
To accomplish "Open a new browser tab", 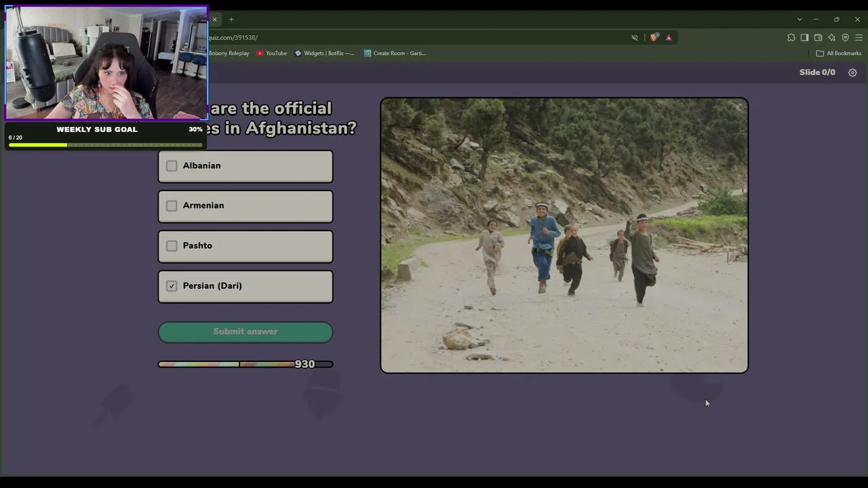I will click(231, 20).
